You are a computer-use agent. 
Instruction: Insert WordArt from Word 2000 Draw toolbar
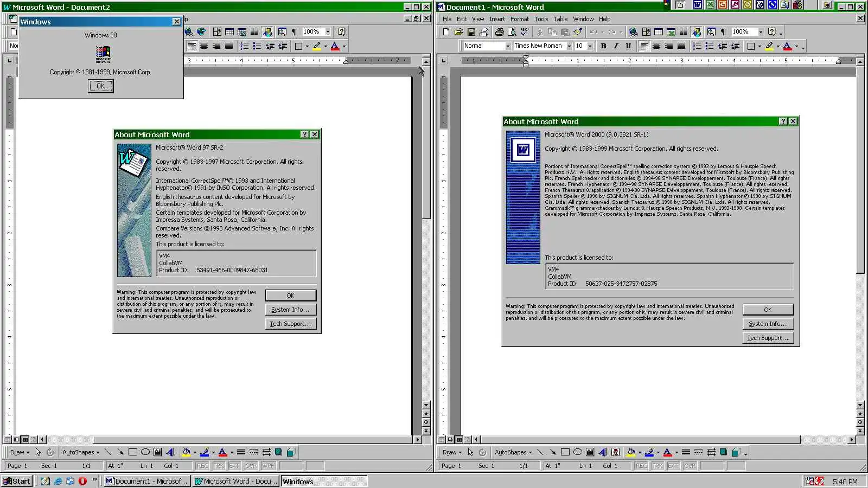(x=603, y=452)
